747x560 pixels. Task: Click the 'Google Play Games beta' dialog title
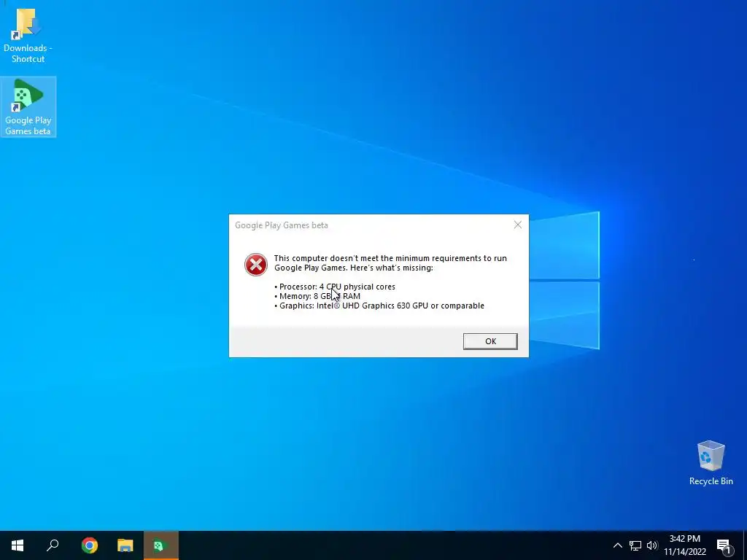pyautogui.click(x=281, y=225)
